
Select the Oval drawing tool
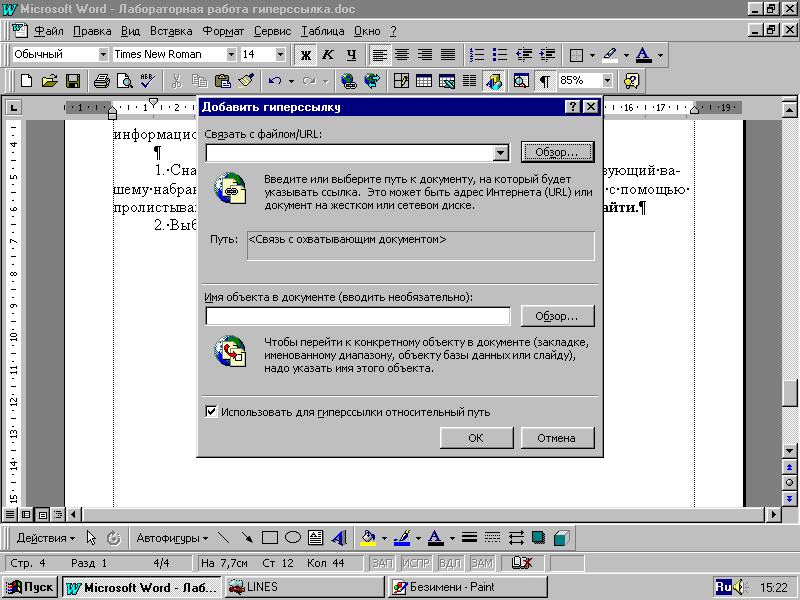point(293,538)
